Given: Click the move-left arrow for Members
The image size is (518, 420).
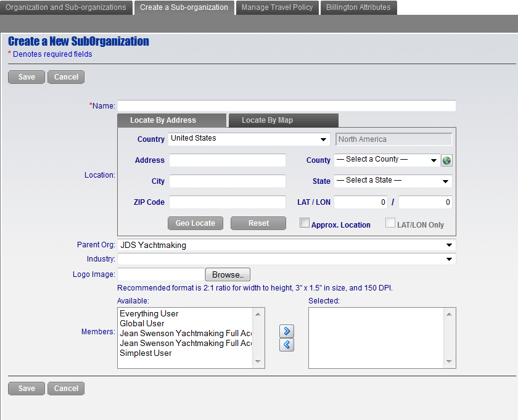Looking at the screenshot, I should [x=287, y=345].
